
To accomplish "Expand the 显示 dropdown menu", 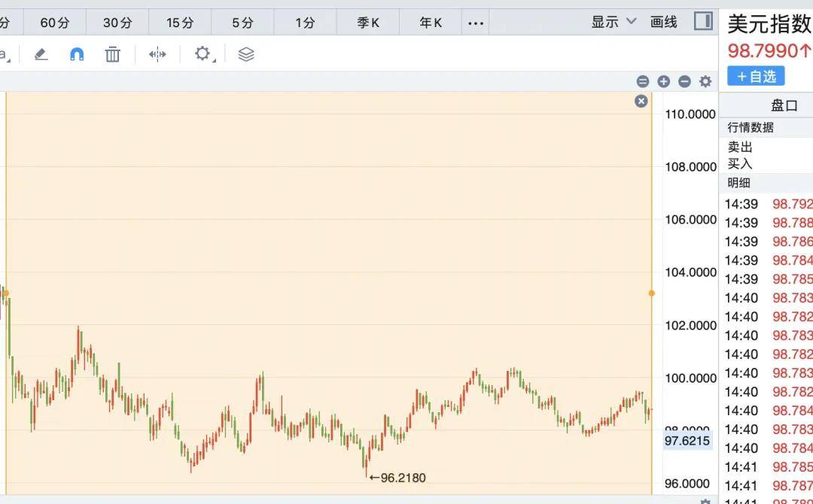I will click(x=614, y=22).
